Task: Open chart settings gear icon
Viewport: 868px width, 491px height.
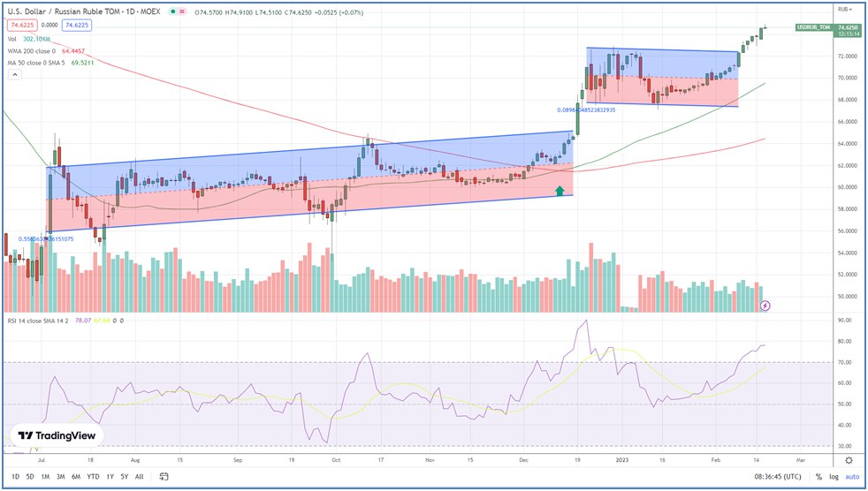Action: [x=849, y=460]
